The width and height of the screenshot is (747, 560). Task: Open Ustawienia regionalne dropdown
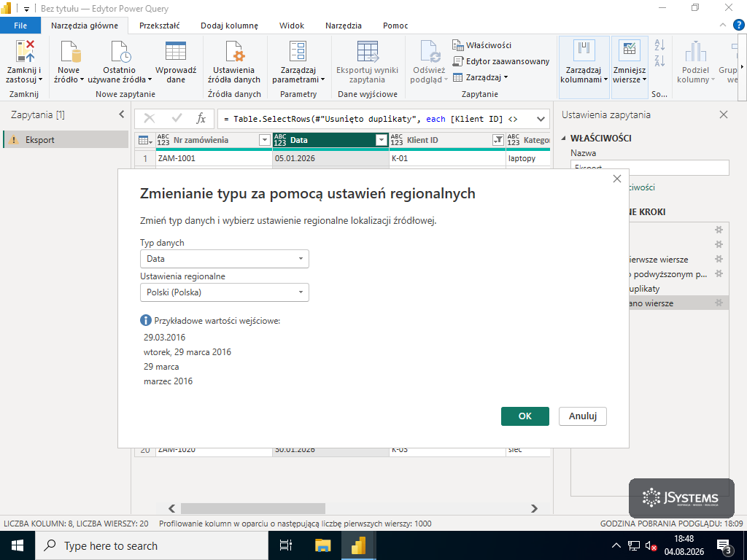tap(225, 292)
